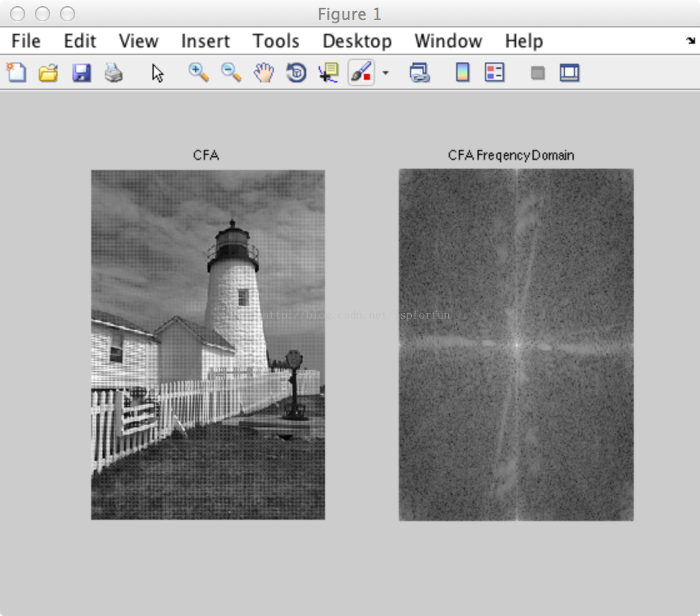Open a file with the folder icon
Image resolution: width=700 pixels, height=616 pixels.
tap(48, 72)
